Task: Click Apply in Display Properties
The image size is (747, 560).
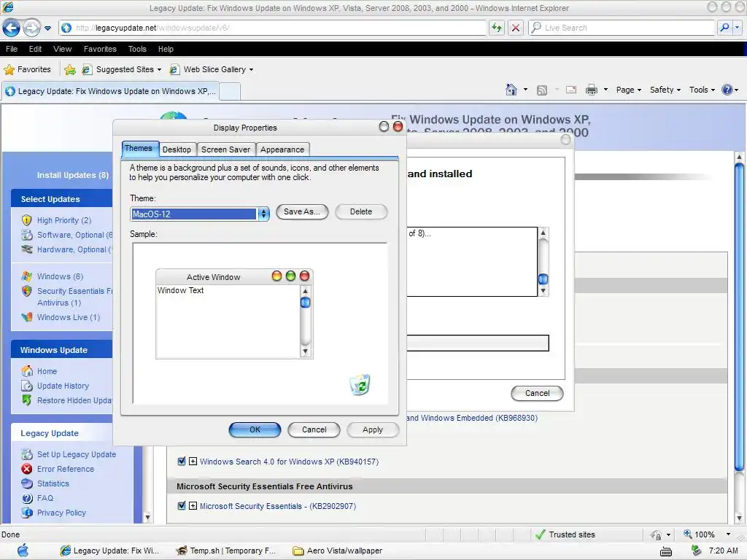Action: pyautogui.click(x=373, y=429)
